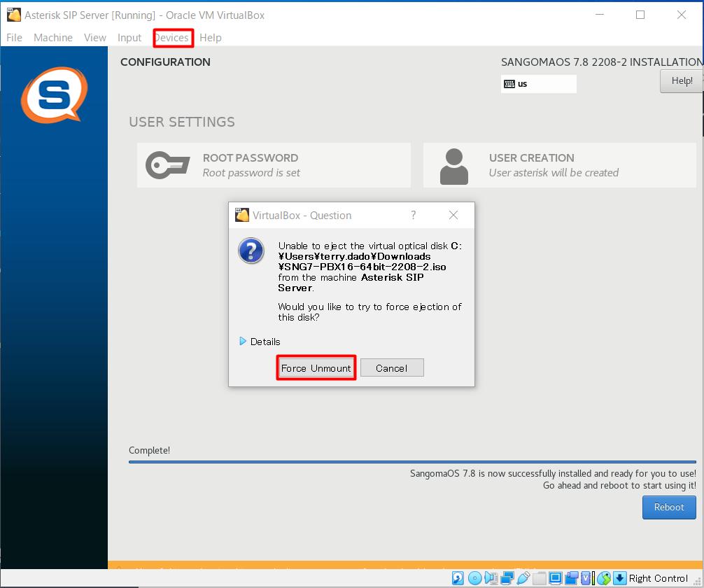This screenshot has height=588, width=704.
Task: Click the optical disk status icon
Action: point(474,578)
